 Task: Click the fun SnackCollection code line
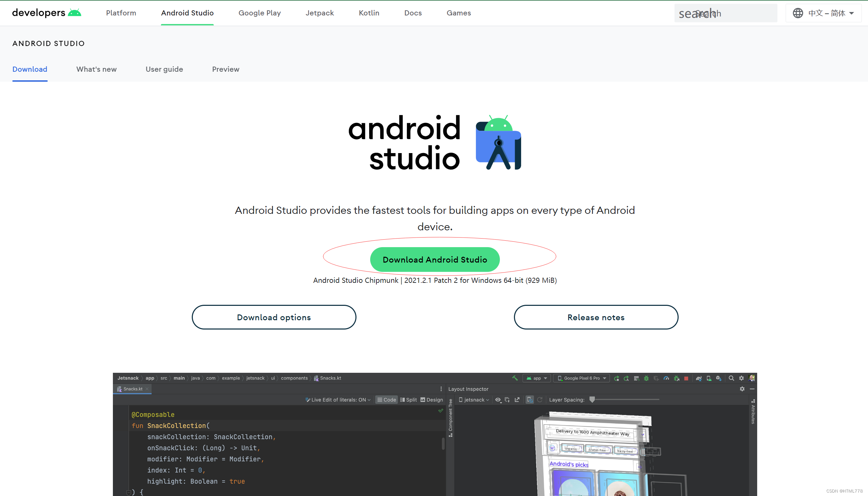(170, 426)
